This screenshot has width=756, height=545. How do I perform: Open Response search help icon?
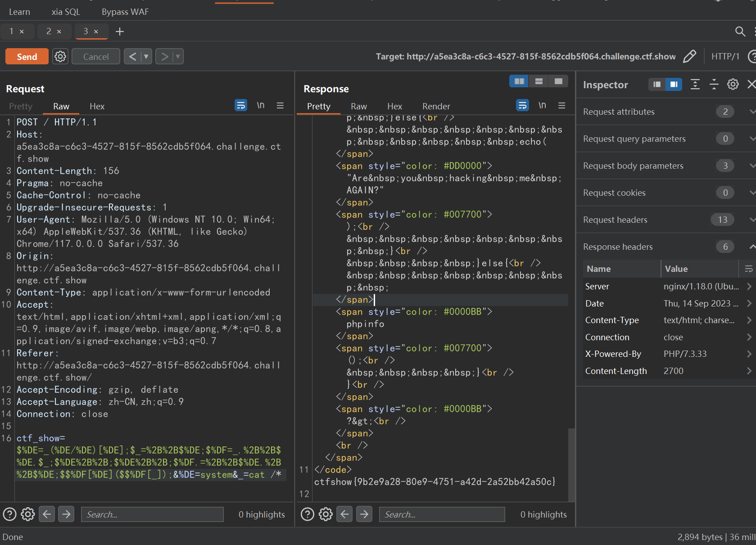[307, 514]
